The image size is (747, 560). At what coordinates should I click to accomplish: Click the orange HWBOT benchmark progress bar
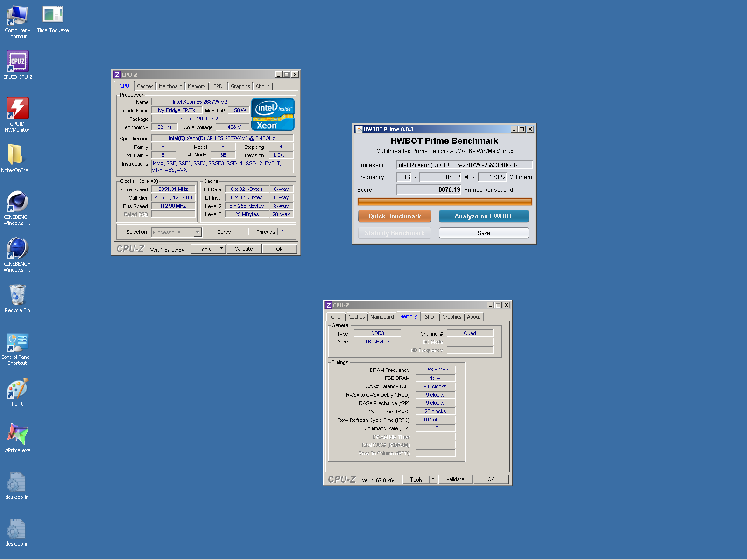click(445, 202)
